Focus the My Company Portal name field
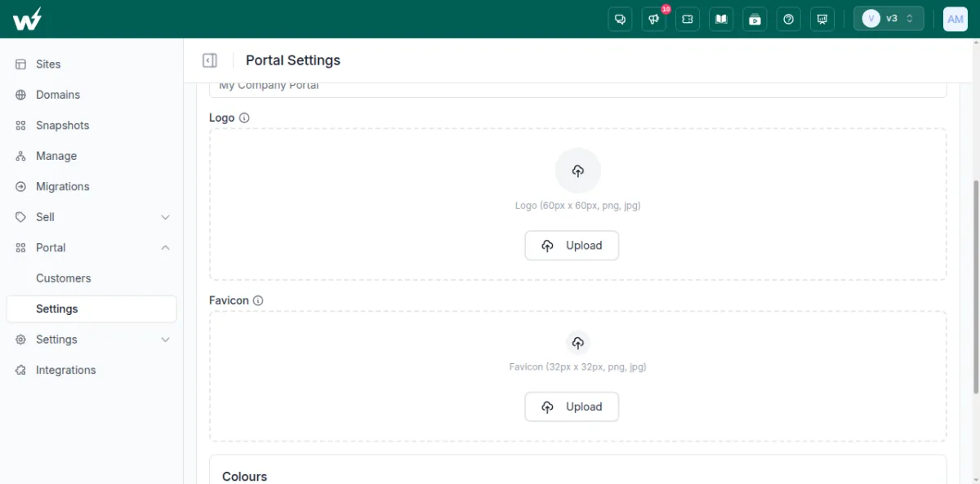980x484 pixels. [x=578, y=88]
